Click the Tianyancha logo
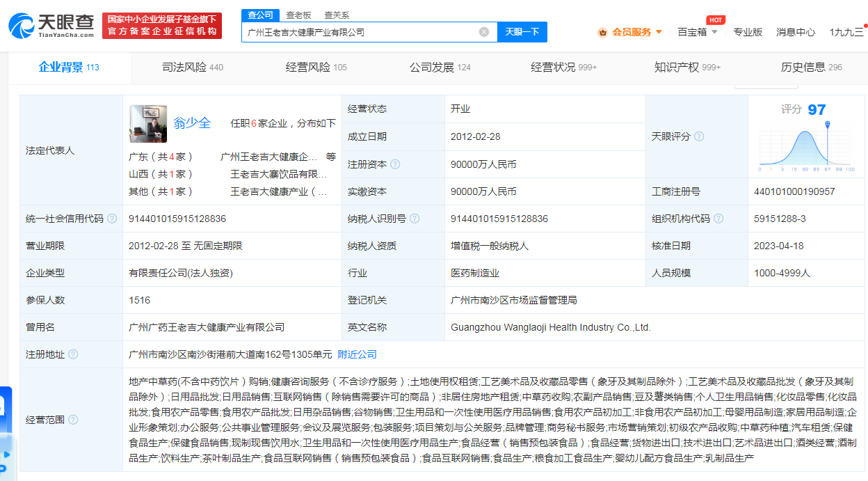868x481 pixels. 52,26
